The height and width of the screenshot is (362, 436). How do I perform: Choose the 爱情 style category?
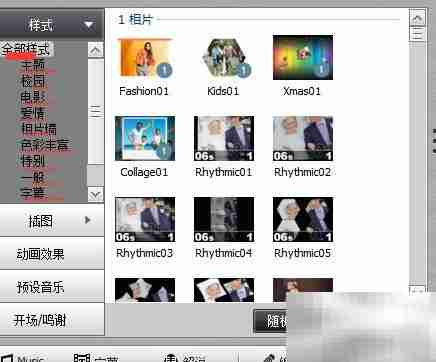pyautogui.click(x=33, y=113)
